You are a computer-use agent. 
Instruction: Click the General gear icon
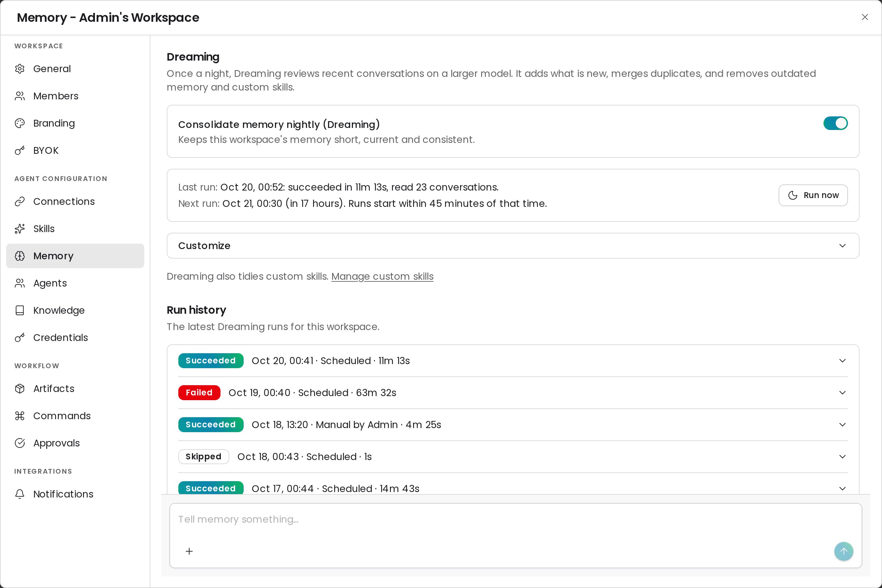coord(20,69)
